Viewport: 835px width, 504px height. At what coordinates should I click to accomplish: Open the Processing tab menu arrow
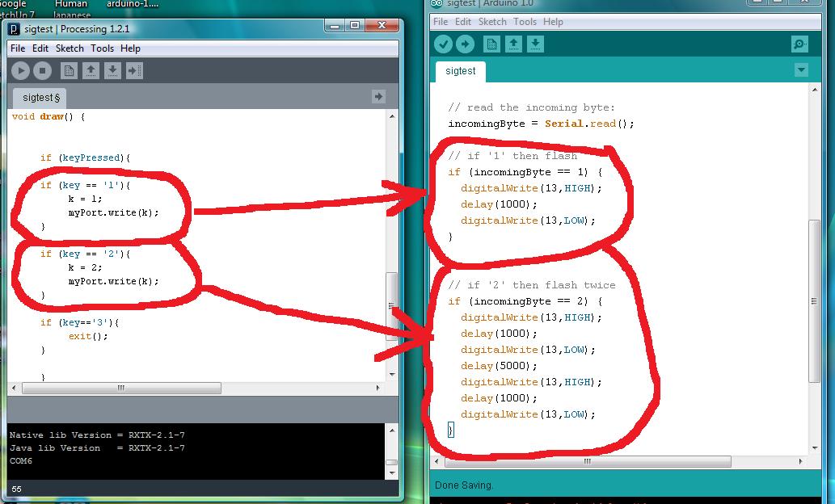pos(377,97)
